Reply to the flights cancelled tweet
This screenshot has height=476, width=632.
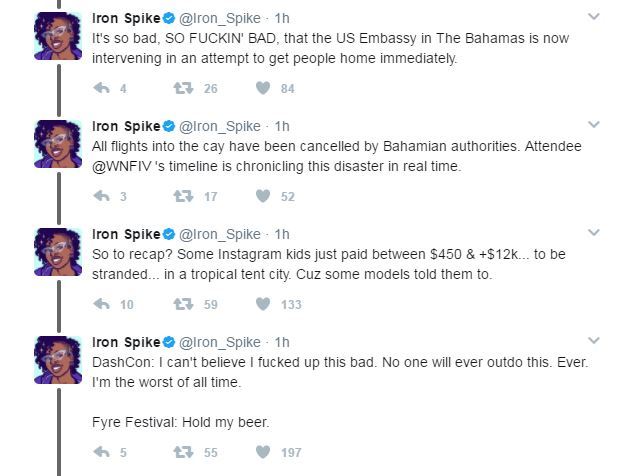coord(100,197)
